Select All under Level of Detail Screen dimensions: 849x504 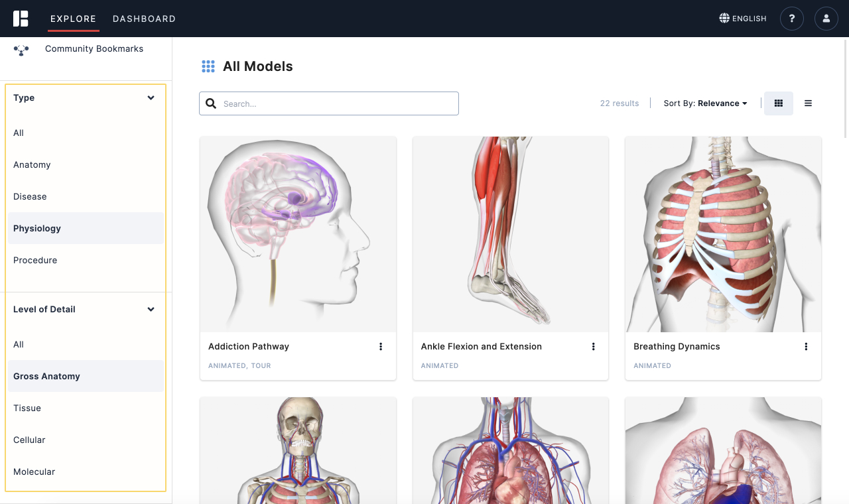point(86,344)
